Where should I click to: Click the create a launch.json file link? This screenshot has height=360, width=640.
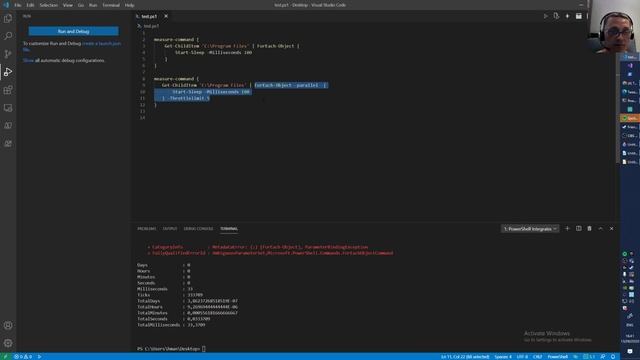point(102,43)
